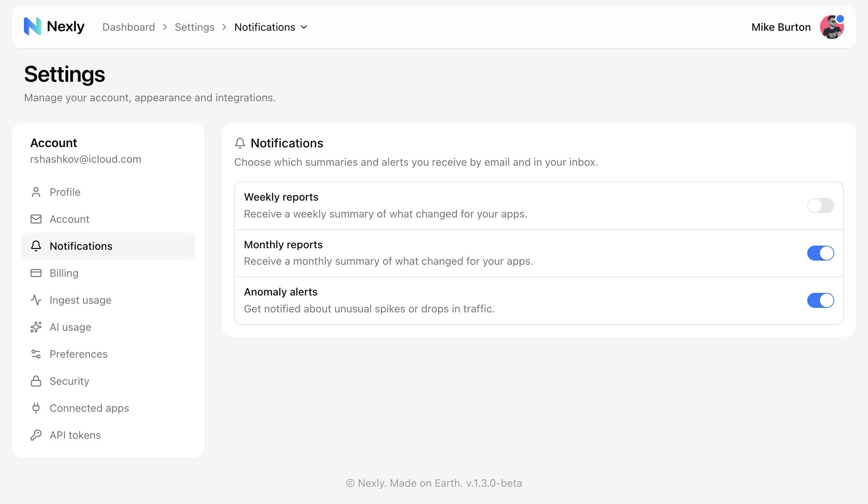Click the Settings page heading

coord(65,74)
